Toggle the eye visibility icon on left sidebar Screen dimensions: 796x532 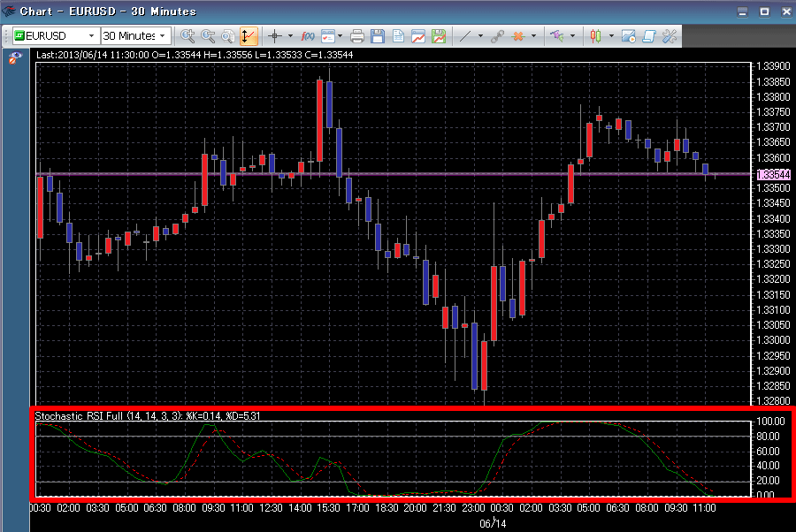click(x=15, y=58)
